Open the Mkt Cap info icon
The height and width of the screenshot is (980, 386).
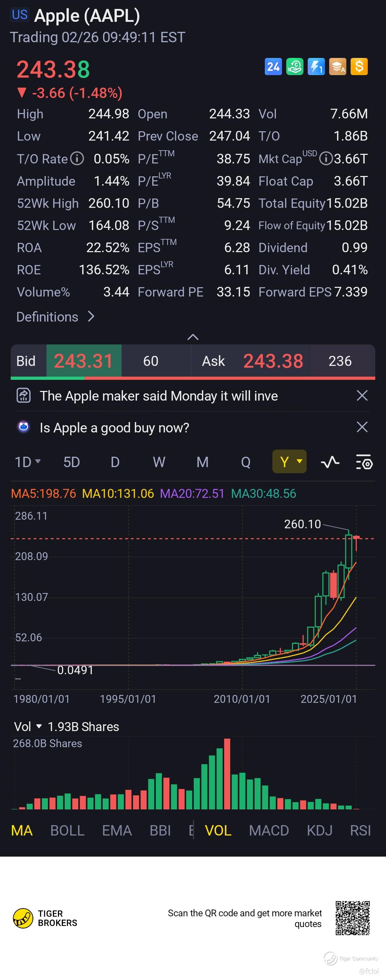(326, 158)
